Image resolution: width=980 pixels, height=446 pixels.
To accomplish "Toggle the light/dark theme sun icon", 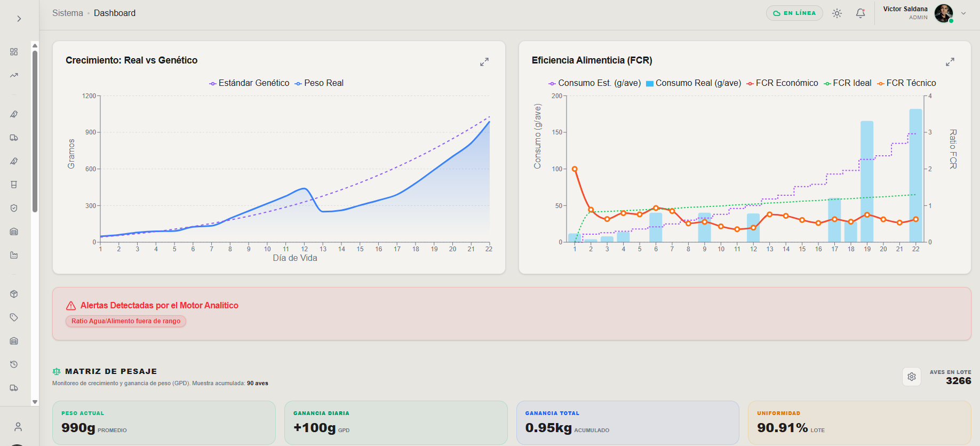I will [x=837, y=13].
